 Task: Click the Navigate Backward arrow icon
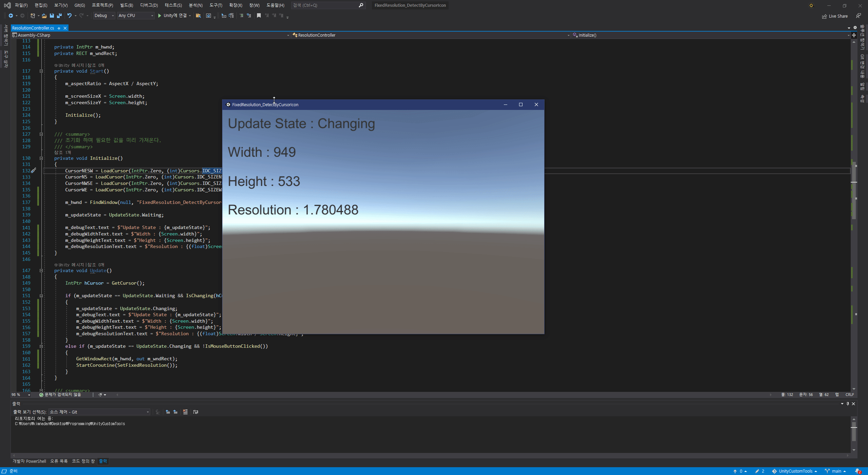(x=11, y=16)
